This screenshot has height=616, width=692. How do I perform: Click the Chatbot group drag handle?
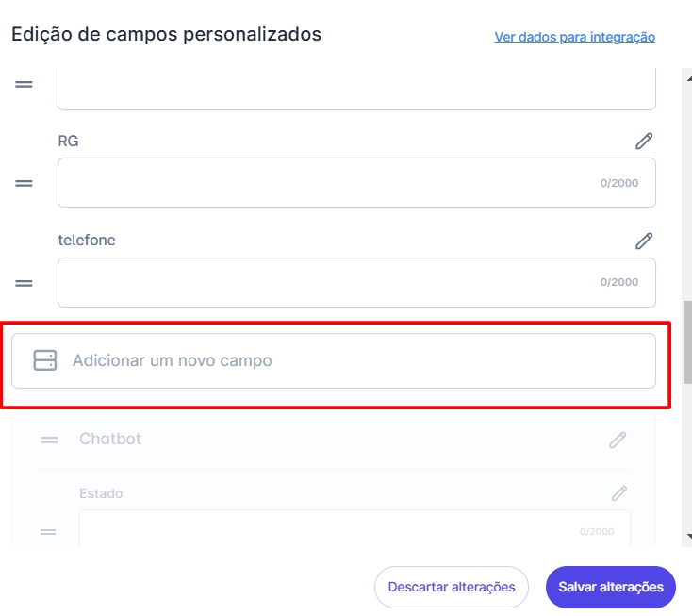click(x=50, y=440)
